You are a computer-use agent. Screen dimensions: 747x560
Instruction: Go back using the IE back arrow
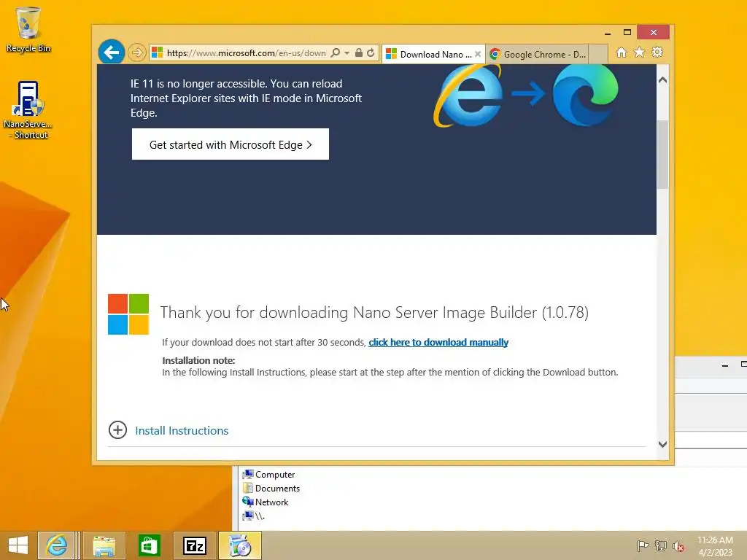(x=112, y=52)
